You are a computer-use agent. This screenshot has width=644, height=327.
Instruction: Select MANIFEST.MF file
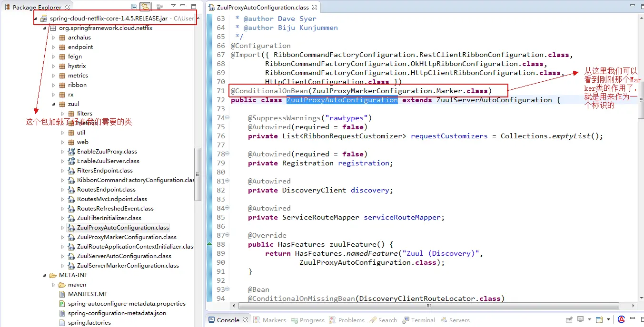coord(88,294)
